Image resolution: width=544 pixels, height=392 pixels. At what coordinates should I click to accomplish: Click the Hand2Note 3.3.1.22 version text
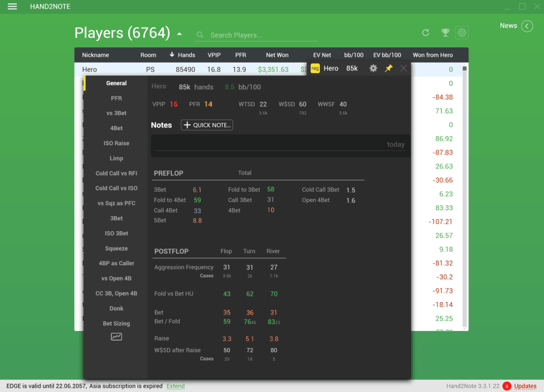click(472, 386)
